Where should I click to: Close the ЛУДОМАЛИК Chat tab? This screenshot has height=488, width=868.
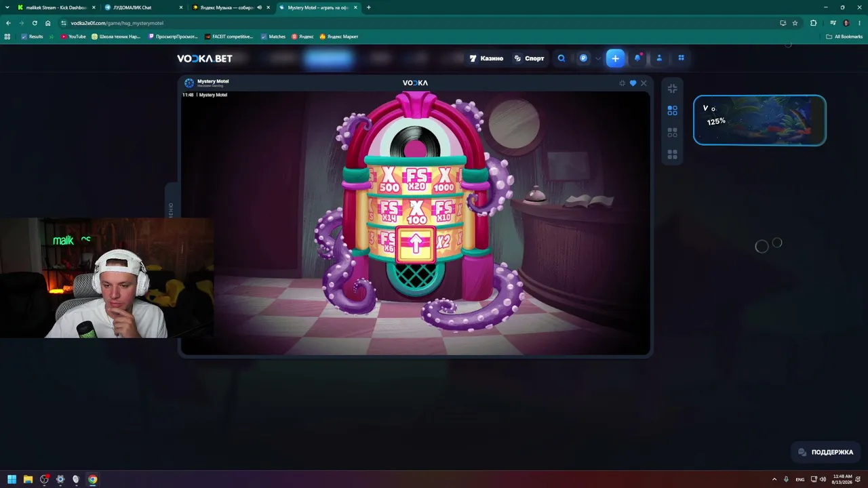[181, 7]
